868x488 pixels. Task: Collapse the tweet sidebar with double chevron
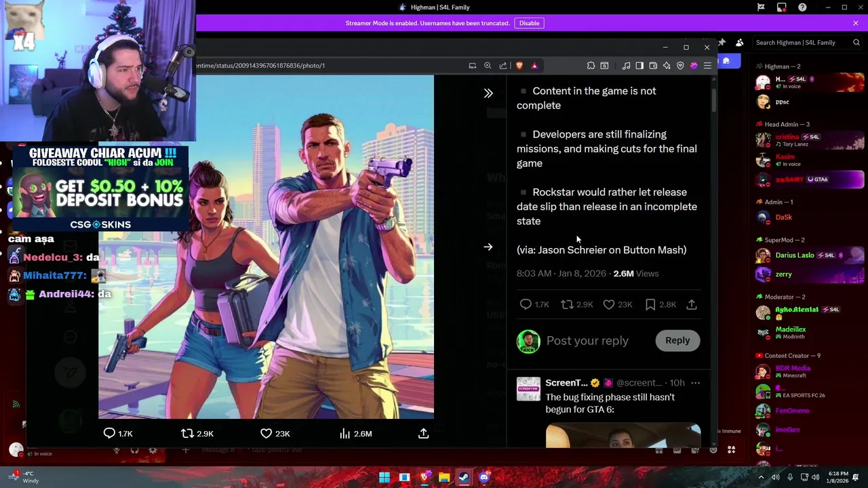click(x=488, y=94)
